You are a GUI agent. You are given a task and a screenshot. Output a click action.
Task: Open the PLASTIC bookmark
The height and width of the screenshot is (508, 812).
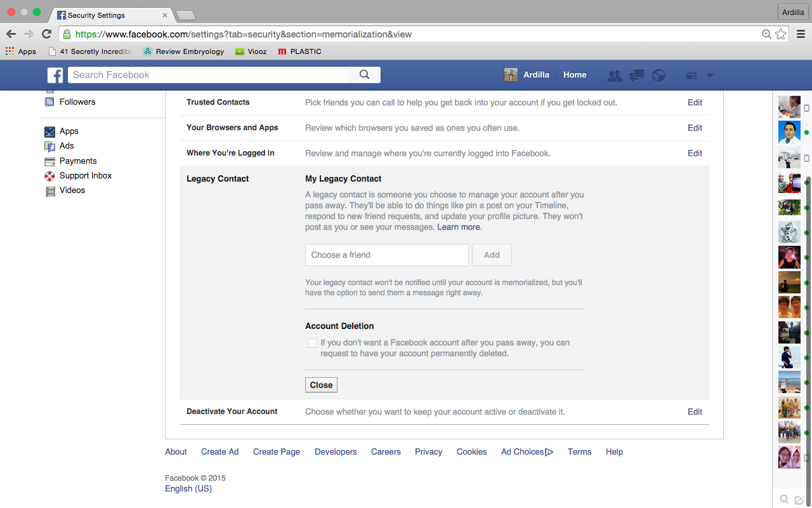[299, 51]
